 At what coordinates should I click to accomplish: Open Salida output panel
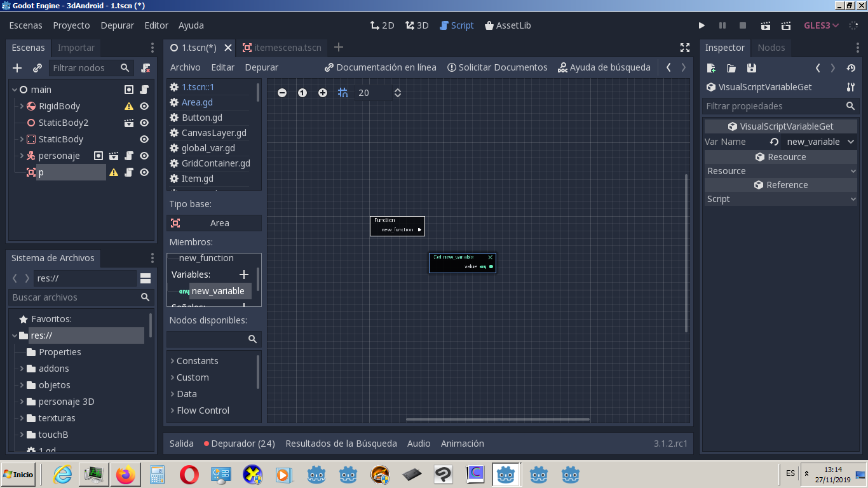click(182, 444)
